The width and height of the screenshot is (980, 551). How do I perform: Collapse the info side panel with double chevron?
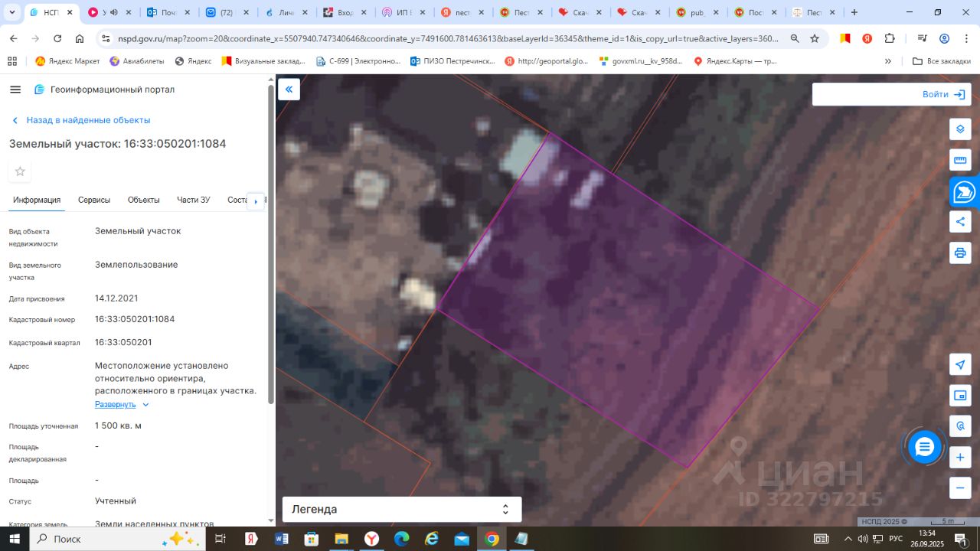289,90
